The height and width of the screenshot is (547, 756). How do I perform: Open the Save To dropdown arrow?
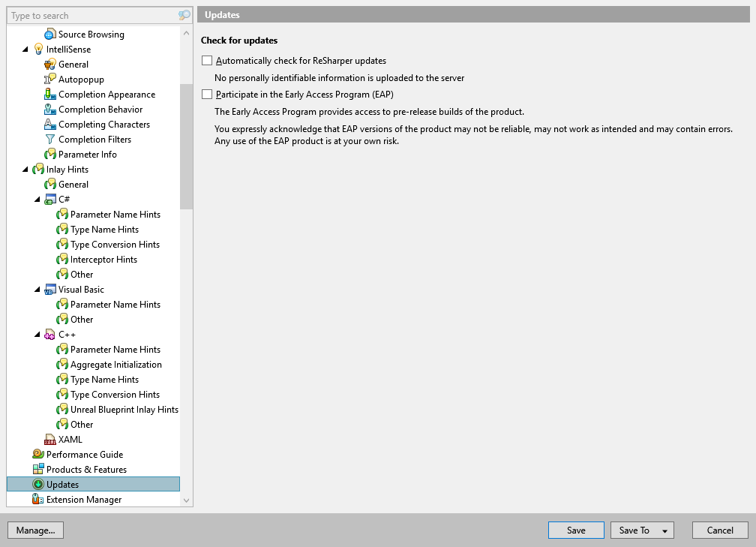(664, 530)
